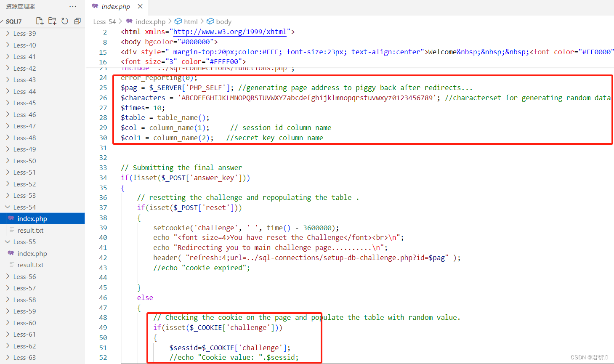The height and width of the screenshot is (364, 614).
Task: Expand the Less-41 folder
Action: (x=8, y=56)
